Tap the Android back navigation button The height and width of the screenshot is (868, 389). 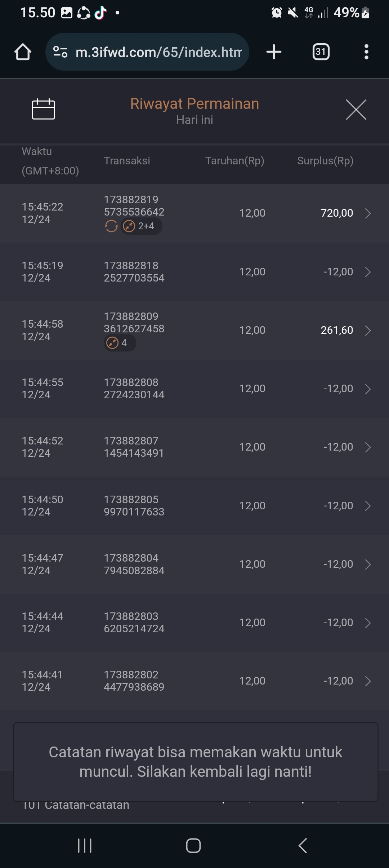(x=303, y=845)
